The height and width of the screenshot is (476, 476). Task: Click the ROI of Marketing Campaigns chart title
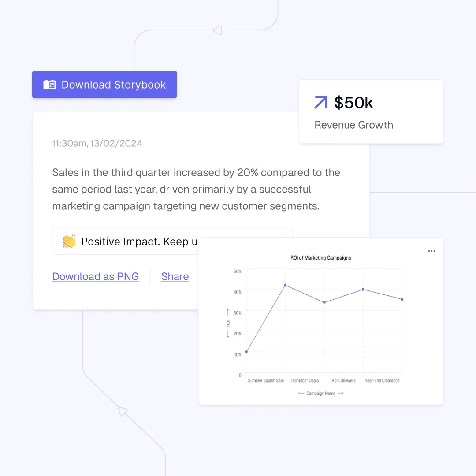(x=321, y=258)
